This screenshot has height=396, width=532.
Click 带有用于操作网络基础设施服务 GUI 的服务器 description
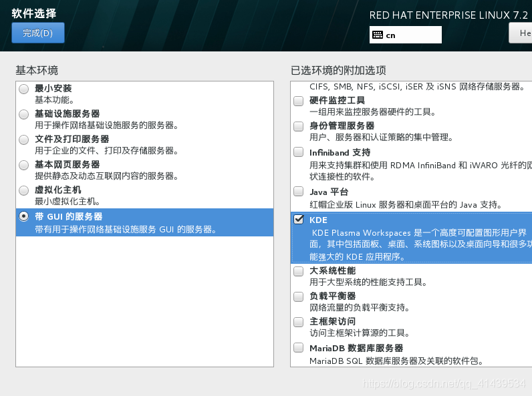126,230
